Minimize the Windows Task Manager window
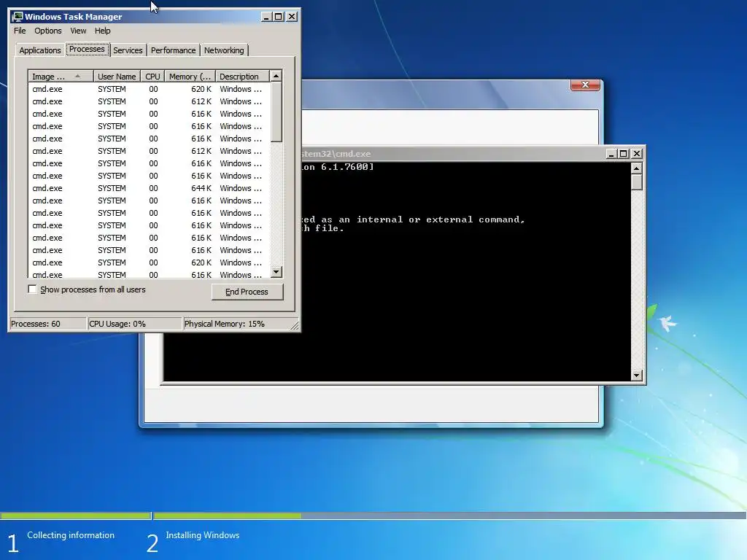Screen dimensions: 747x560 [x=267, y=17]
